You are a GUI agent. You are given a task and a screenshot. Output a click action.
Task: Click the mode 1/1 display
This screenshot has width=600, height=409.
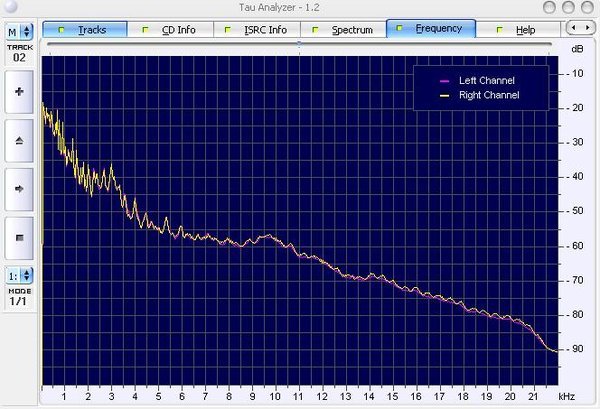click(x=18, y=301)
